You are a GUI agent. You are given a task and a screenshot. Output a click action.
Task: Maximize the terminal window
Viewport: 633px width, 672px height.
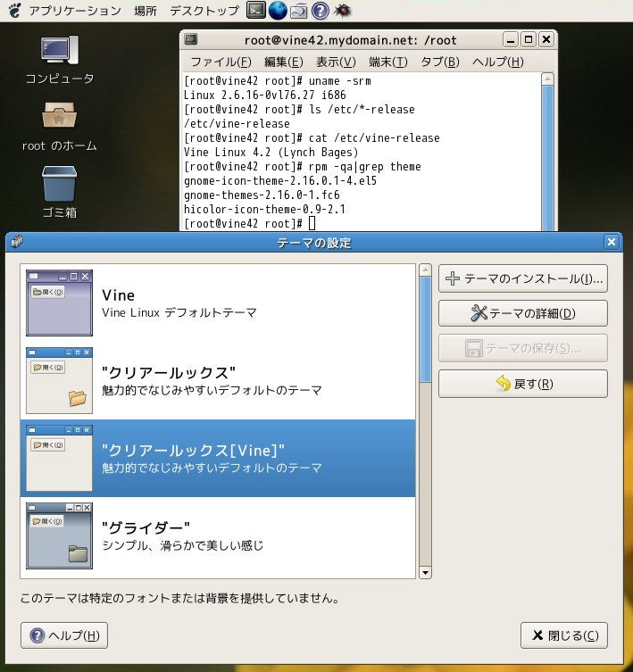(x=529, y=40)
